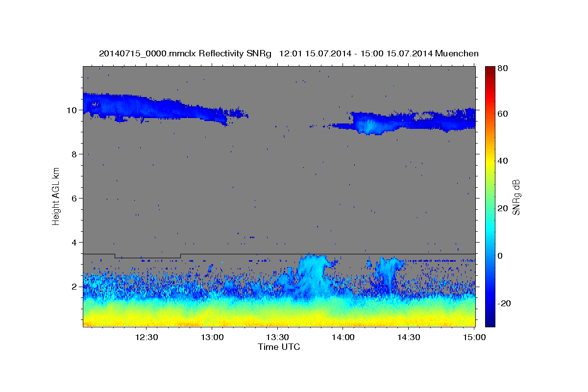
Task: Click the colorbar value 60
Action: click(503, 114)
